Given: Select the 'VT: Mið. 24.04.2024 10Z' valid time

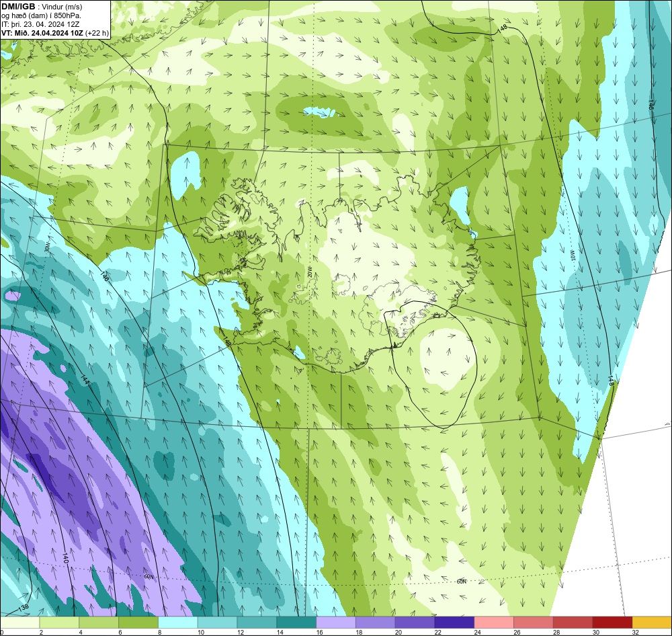Looking at the screenshot, I should point(42,33).
